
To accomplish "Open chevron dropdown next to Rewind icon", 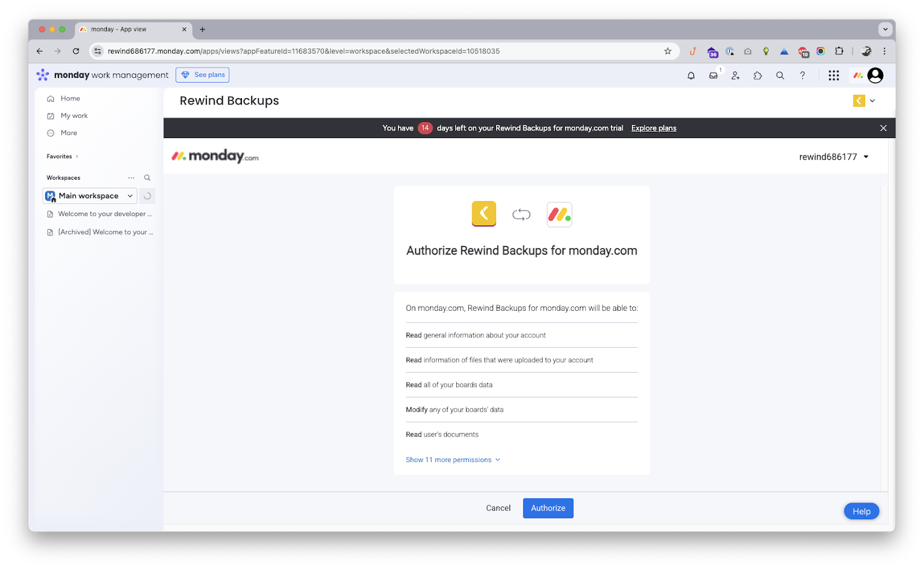I will [x=872, y=101].
